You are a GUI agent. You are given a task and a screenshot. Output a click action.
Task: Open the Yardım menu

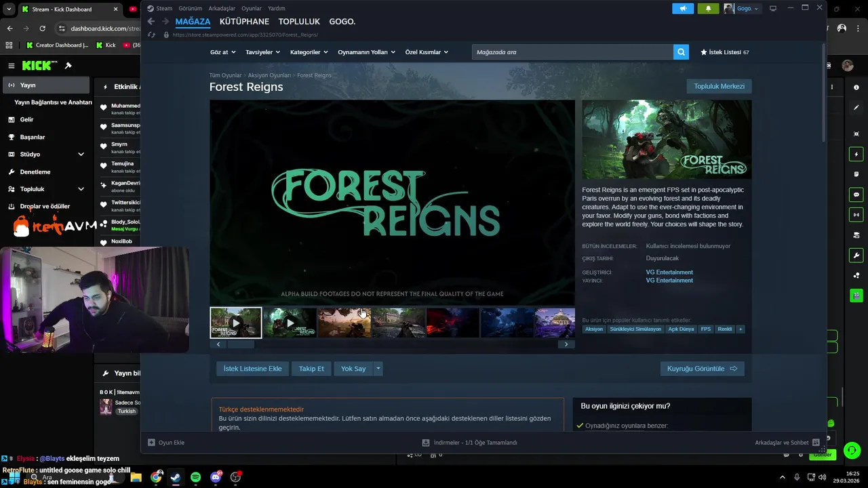coord(277,8)
